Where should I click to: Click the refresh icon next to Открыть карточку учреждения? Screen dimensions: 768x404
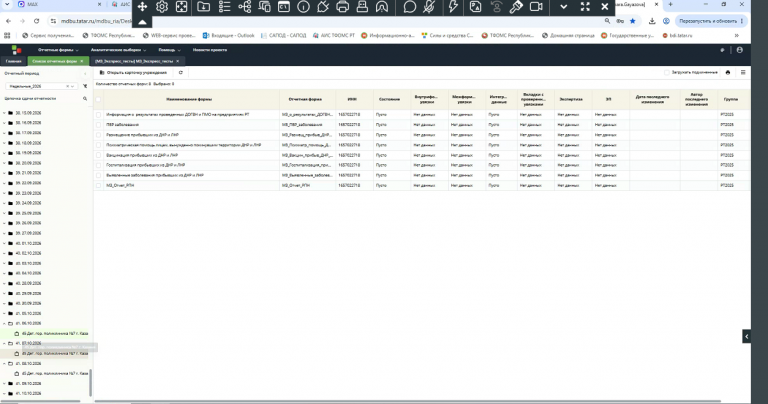[x=181, y=72]
